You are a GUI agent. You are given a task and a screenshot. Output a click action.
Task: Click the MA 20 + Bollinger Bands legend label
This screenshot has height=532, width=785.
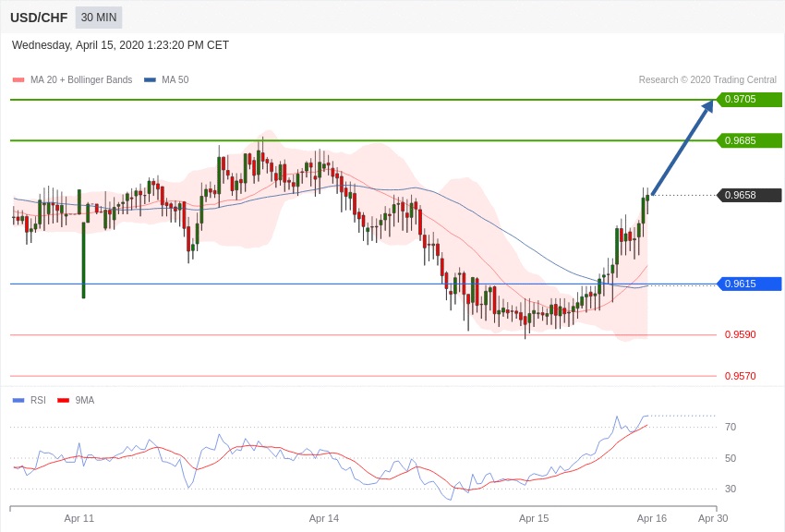81,79
